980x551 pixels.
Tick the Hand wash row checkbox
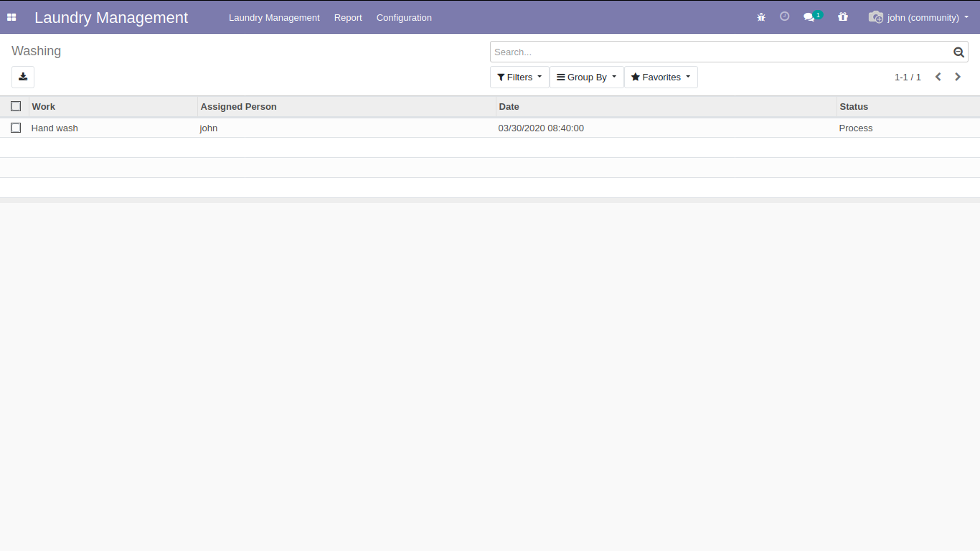click(16, 128)
